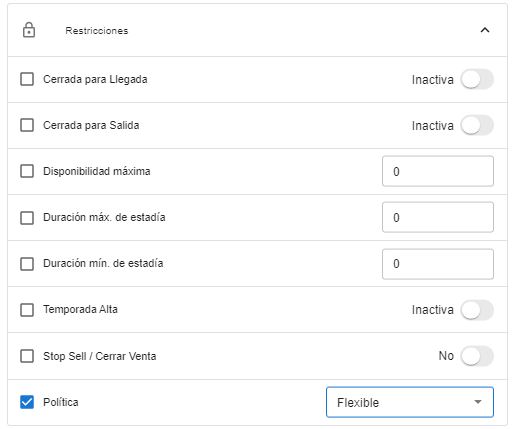Tick the Disponibilidad máxima checkbox
The width and height of the screenshot is (514, 429).
pyautogui.click(x=27, y=171)
